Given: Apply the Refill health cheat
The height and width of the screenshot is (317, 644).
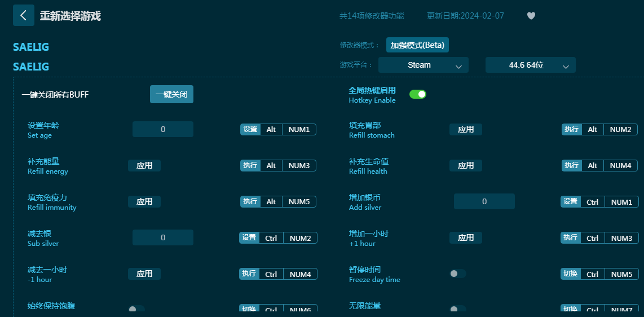Looking at the screenshot, I should [465, 166].
